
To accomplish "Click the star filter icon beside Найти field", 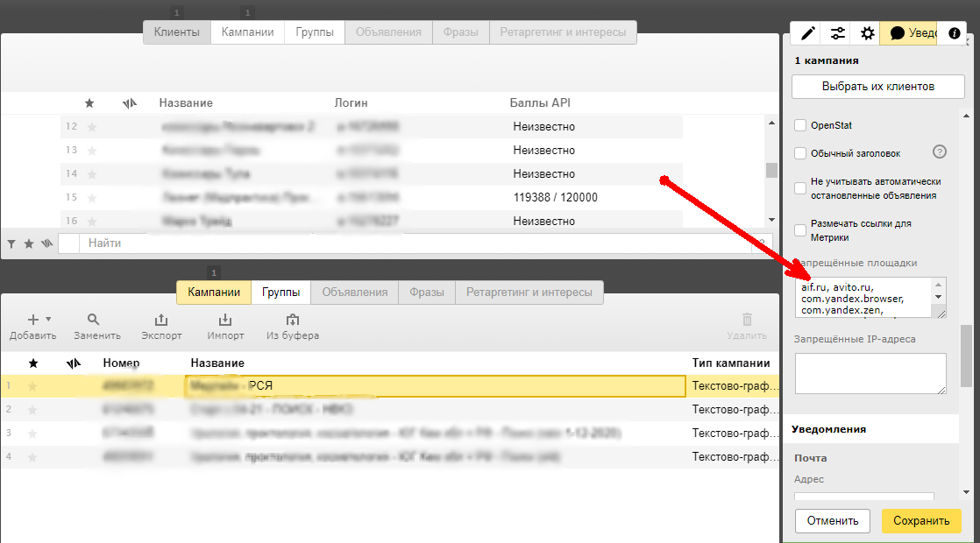I will pyautogui.click(x=29, y=243).
